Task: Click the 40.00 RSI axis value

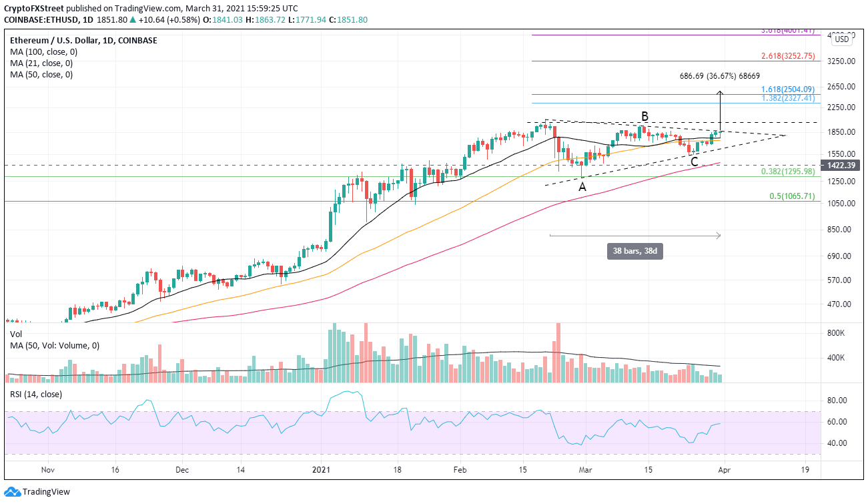Action: (x=837, y=443)
